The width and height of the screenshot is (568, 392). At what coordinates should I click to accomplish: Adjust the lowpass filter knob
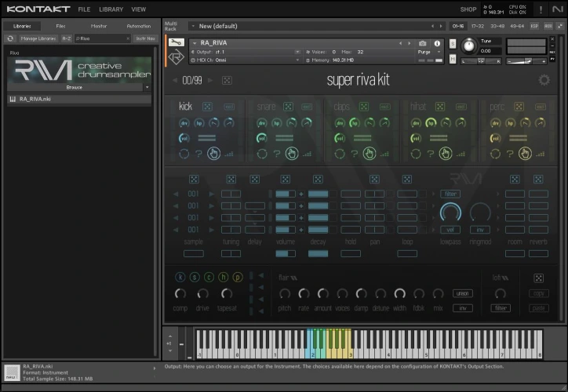click(451, 212)
